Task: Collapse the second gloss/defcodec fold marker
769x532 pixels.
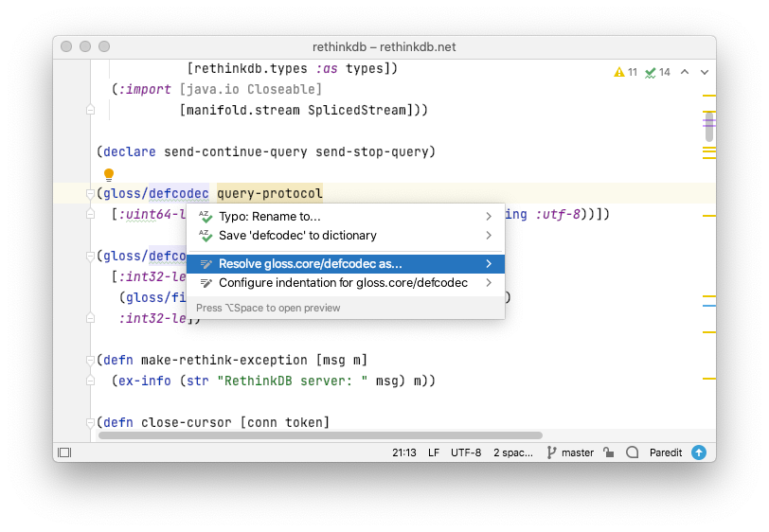Action: [x=90, y=257]
